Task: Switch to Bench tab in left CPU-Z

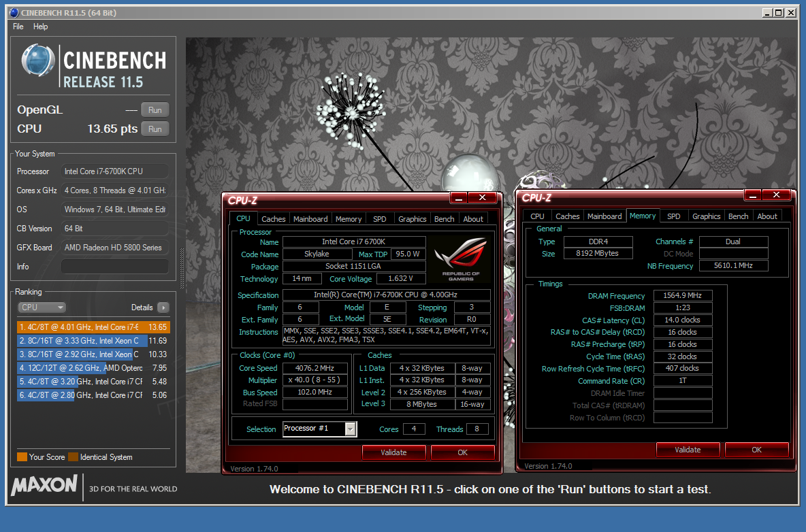Action: point(444,219)
